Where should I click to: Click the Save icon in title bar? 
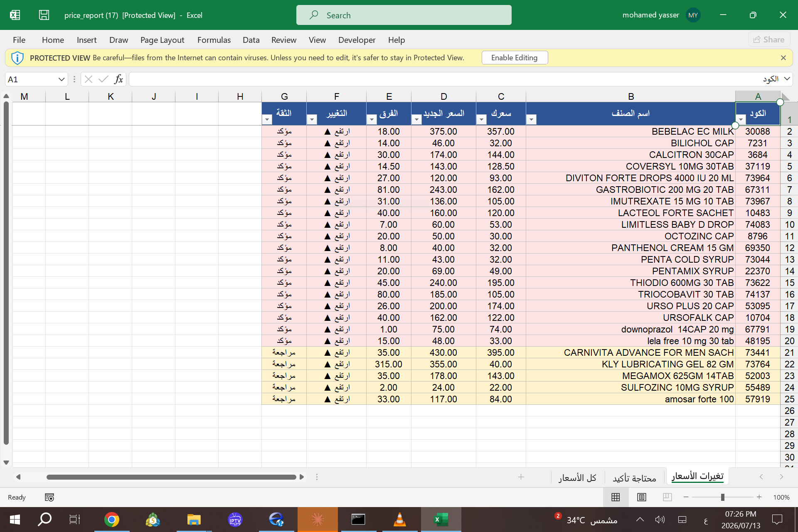point(44,15)
